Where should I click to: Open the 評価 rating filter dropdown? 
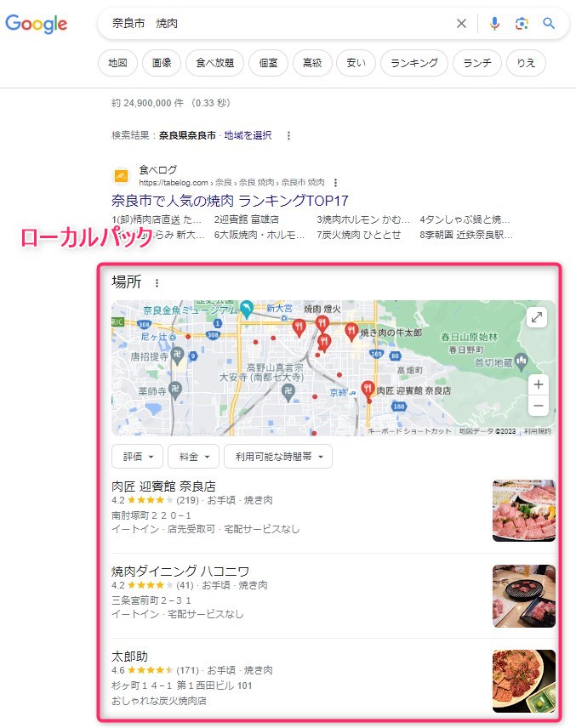[137, 457]
